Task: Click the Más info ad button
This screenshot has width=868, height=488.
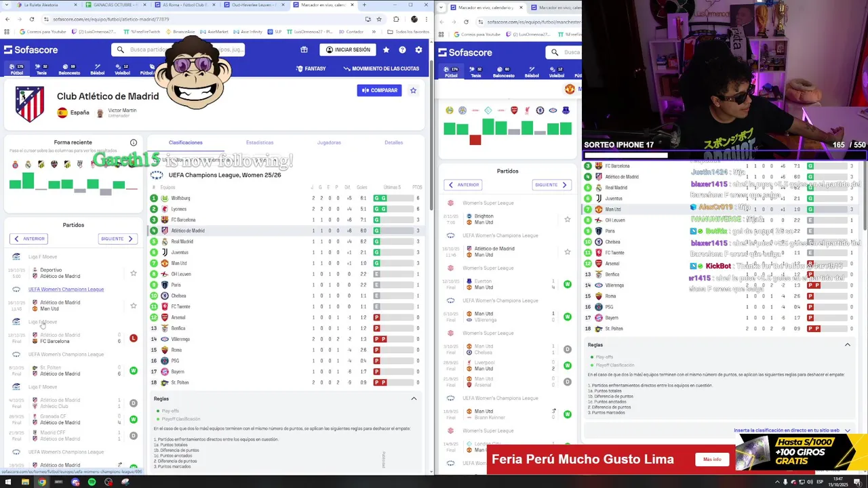Action: [x=712, y=460]
